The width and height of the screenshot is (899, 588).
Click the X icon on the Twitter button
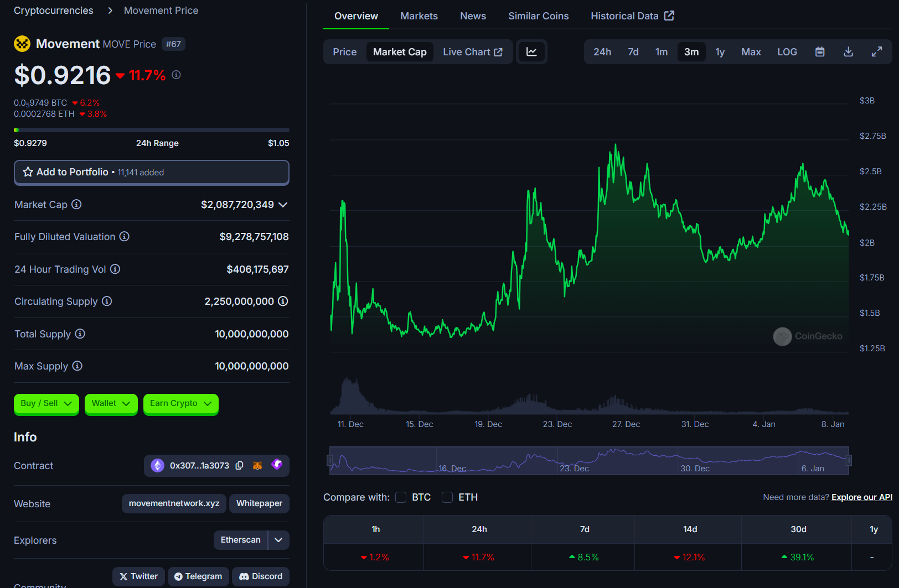[123, 576]
